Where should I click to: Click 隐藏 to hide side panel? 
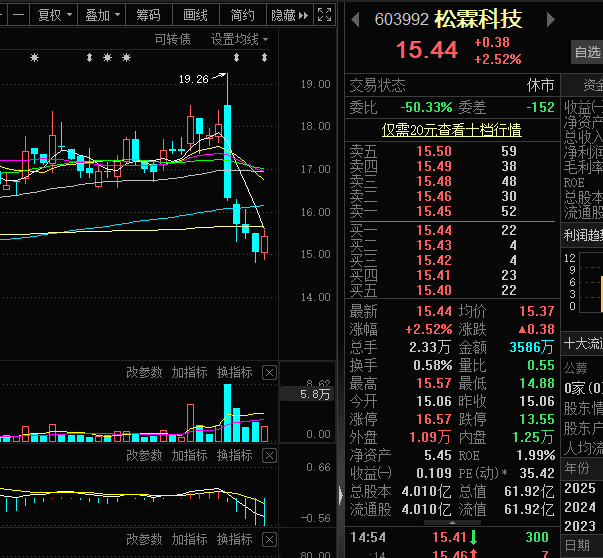point(290,15)
